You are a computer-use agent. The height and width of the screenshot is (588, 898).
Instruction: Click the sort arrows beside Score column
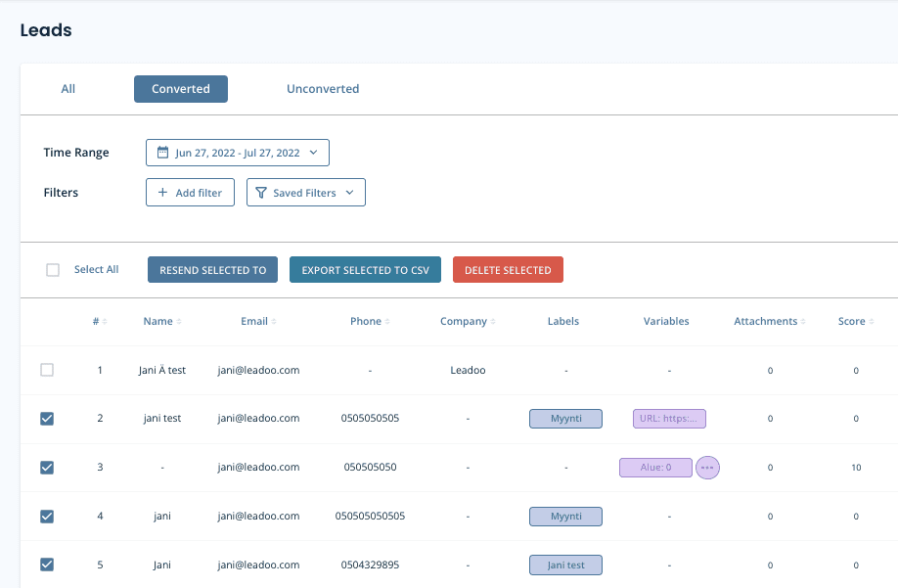874,321
